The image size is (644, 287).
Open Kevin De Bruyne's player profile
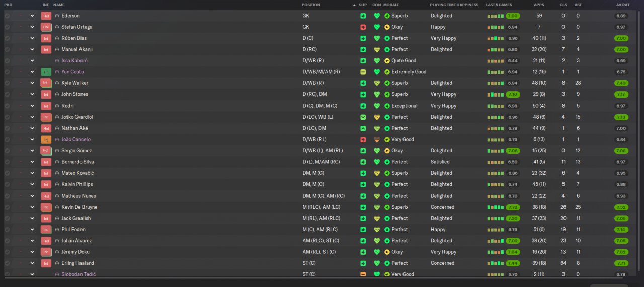tap(79, 207)
